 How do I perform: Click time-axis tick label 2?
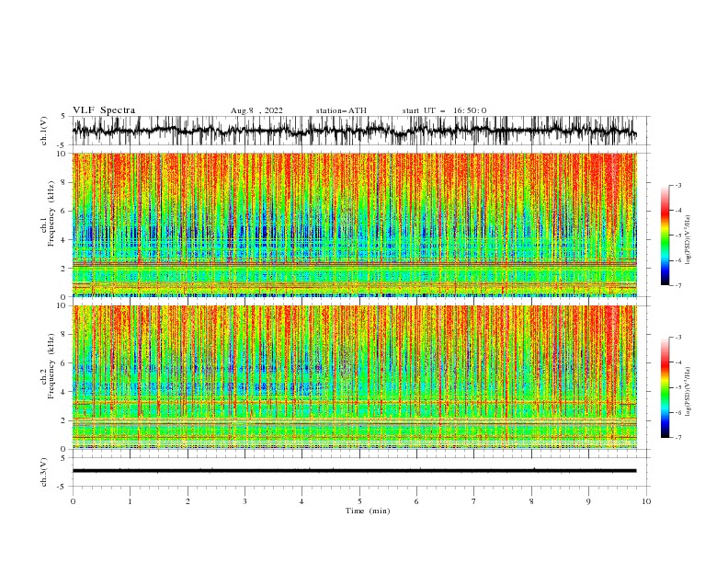[188, 501]
